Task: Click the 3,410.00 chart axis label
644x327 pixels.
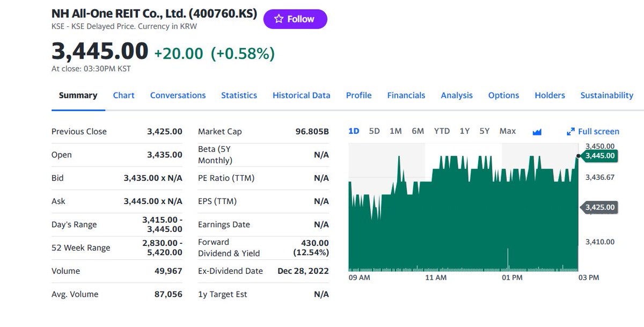Action: pos(600,242)
